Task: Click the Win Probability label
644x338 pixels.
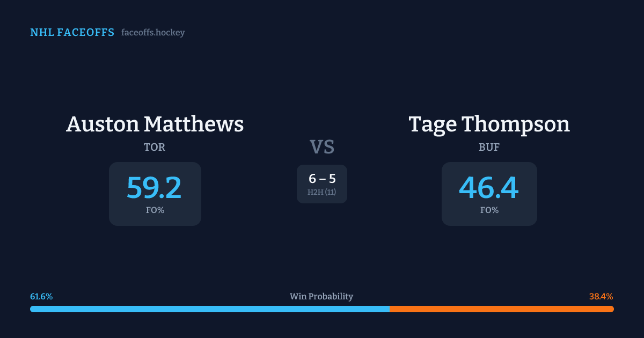Action: 321,297
